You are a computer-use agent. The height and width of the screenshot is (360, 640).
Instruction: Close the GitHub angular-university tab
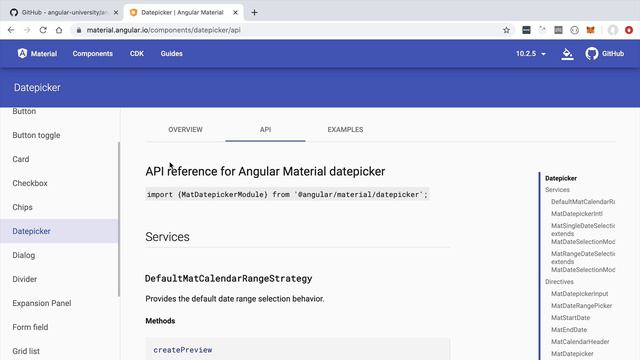(116, 13)
